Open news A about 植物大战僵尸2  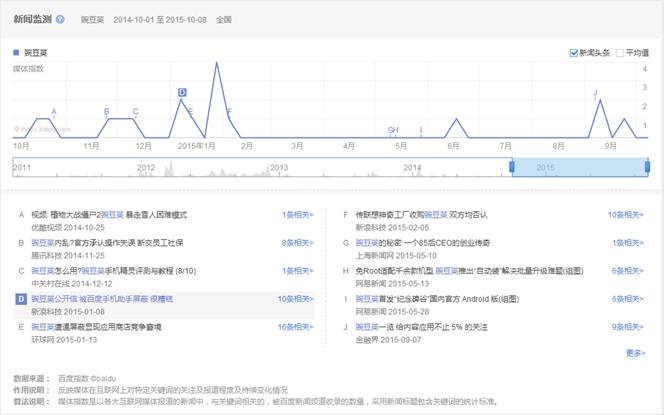point(109,215)
